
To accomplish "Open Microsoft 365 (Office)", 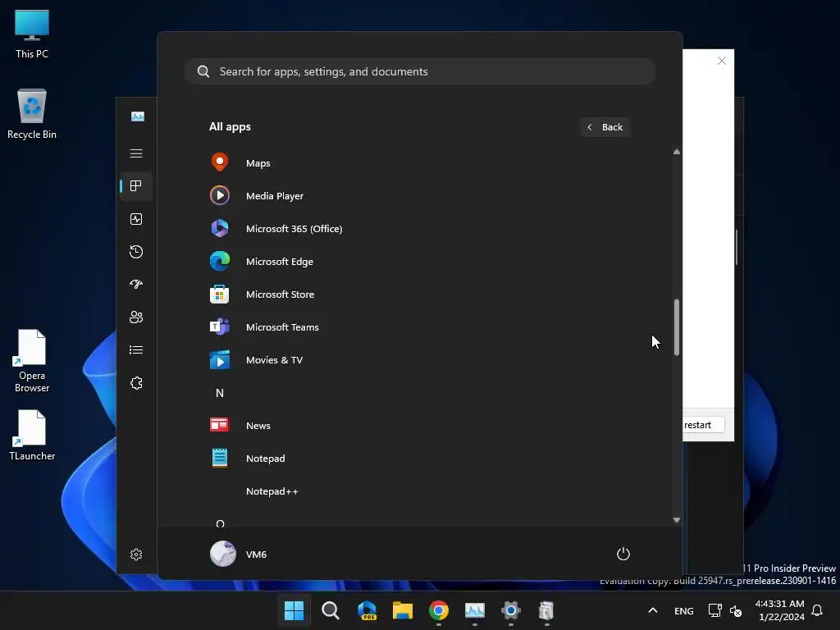I will pos(419,229).
